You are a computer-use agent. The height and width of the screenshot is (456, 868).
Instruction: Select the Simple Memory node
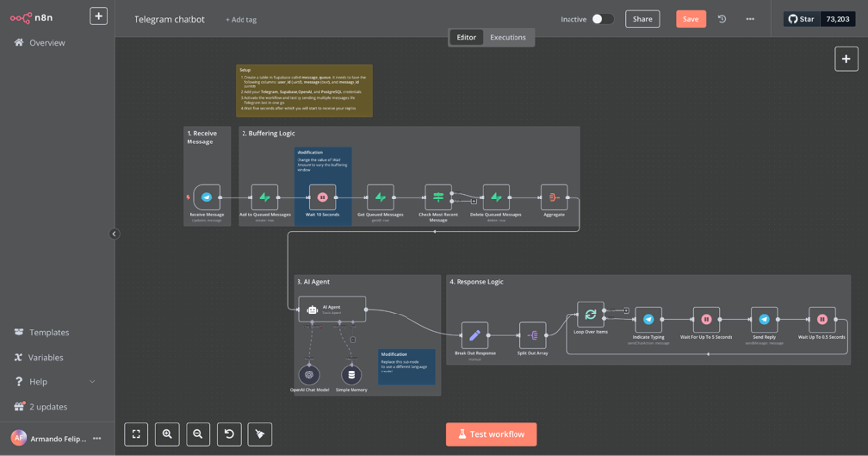[352, 375]
